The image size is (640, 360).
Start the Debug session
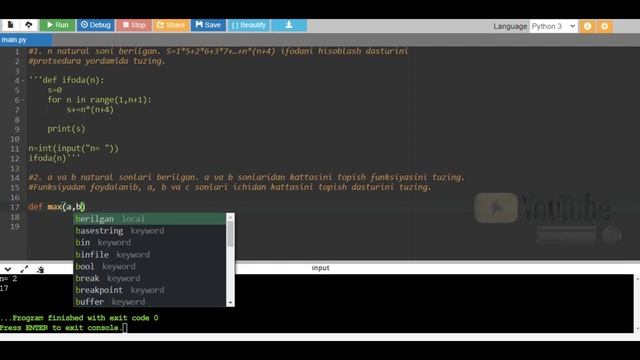pyautogui.click(x=96, y=25)
